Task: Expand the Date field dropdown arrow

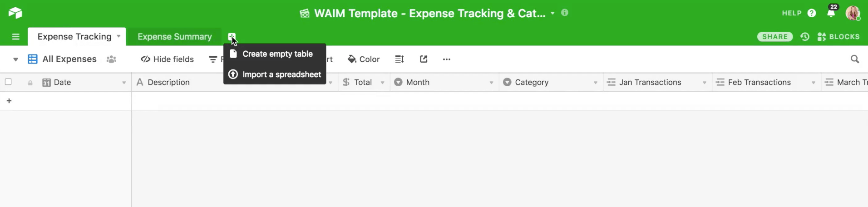Action: point(124,83)
